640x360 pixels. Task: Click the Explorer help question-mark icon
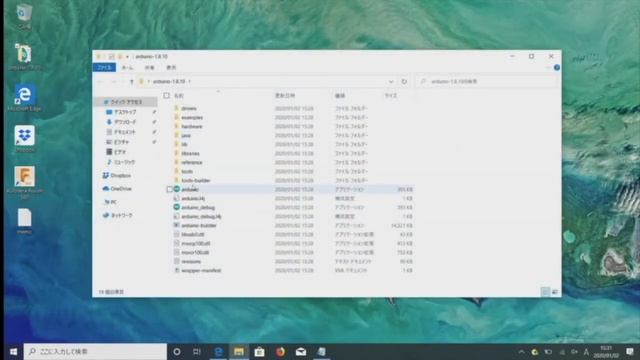557,67
